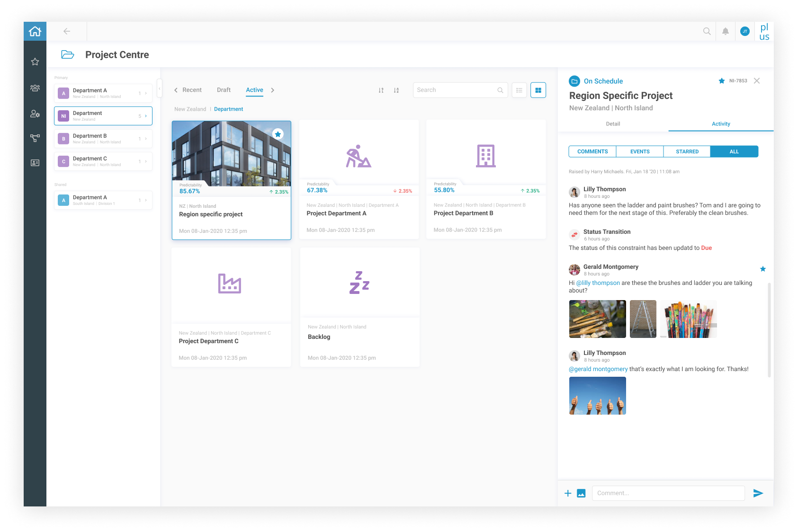Screen dimensions: 798x532
Task: Expand Department B in the primary list
Action: pyautogui.click(x=145, y=139)
